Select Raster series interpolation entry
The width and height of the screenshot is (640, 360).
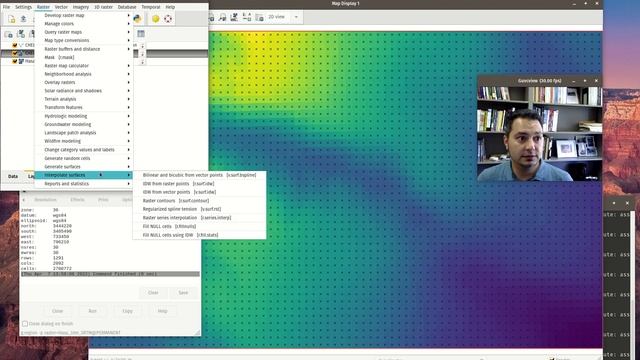(200, 218)
